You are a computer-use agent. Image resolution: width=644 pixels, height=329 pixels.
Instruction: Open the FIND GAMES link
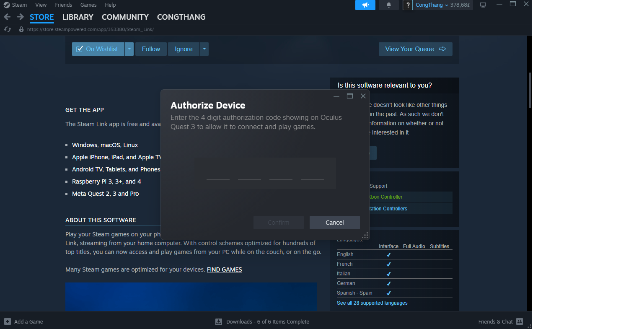[x=225, y=269]
